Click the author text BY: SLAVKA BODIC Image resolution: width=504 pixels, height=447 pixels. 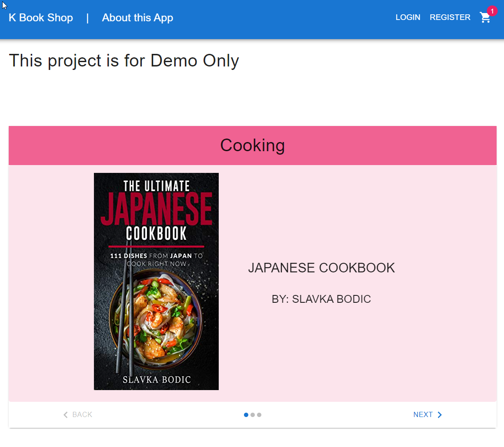point(321,299)
